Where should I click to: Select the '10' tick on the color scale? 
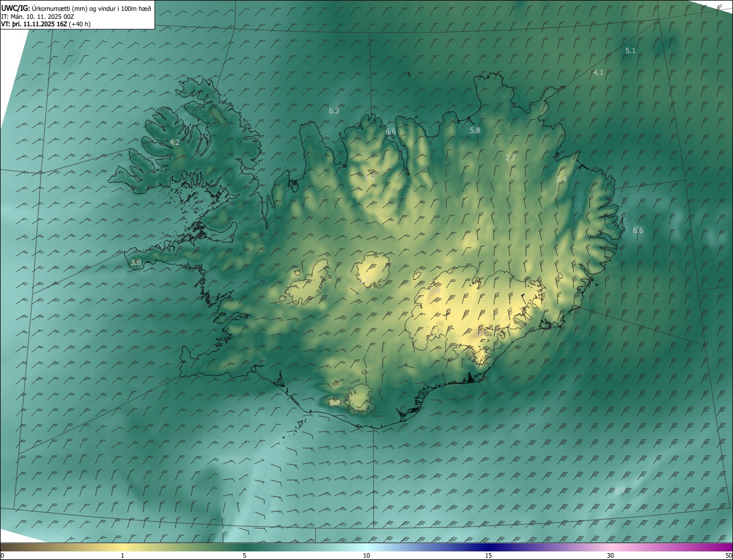(x=366, y=556)
